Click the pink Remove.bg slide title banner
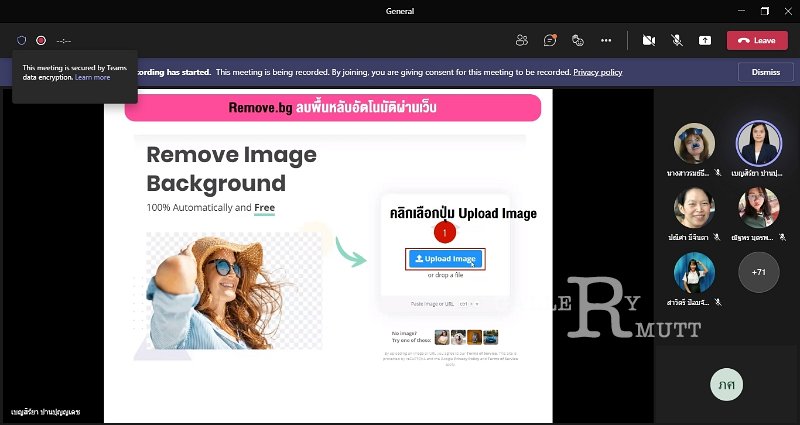800x425 pixels. point(333,108)
